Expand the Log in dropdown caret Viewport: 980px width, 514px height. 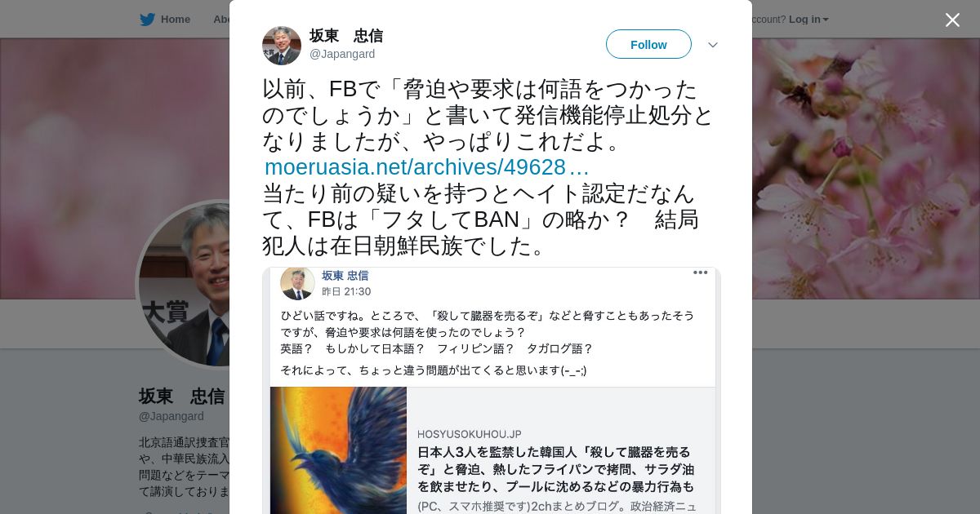pos(826,20)
